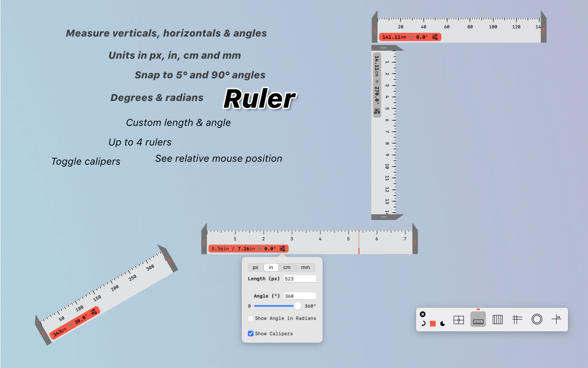Switch units to mm in the popover
Image resolution: width=588 pixels, height=368 pixels.
305,267
